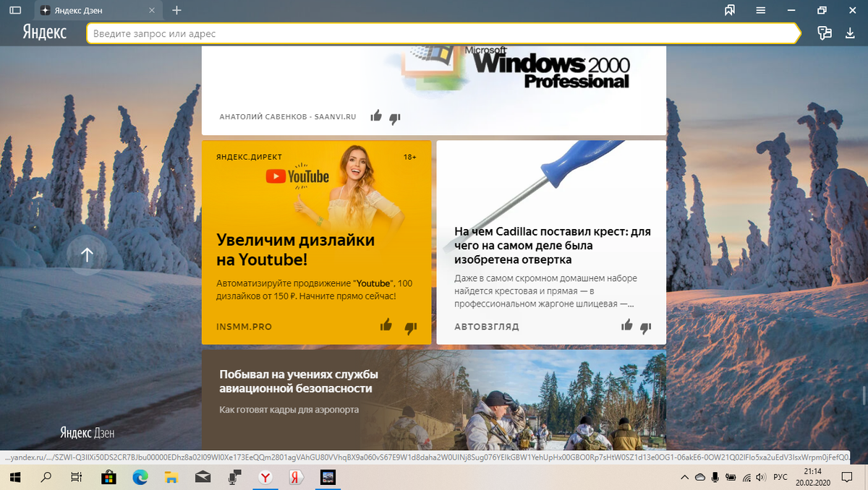Like the Cadillac screwdriver article with thumbs-up
Image resolution: width=868 pixels, height=490 pixels.
coord(626,326)
